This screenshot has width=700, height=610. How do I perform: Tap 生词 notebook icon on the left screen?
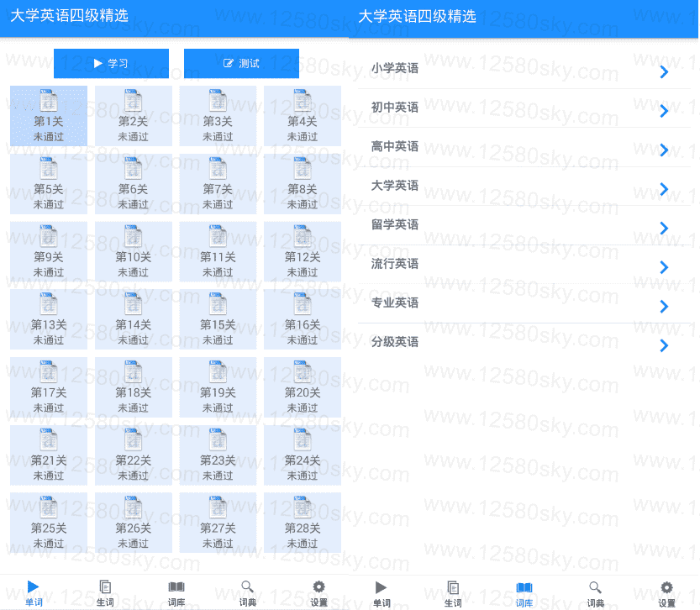pos(105,587)
